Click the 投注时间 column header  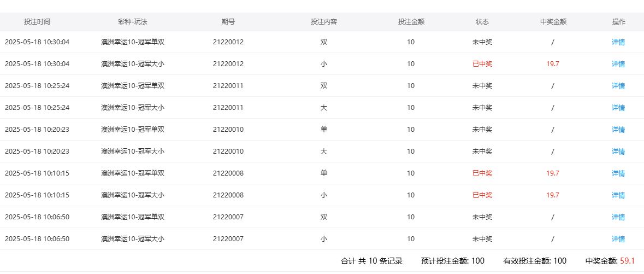[x=37, y=22]
